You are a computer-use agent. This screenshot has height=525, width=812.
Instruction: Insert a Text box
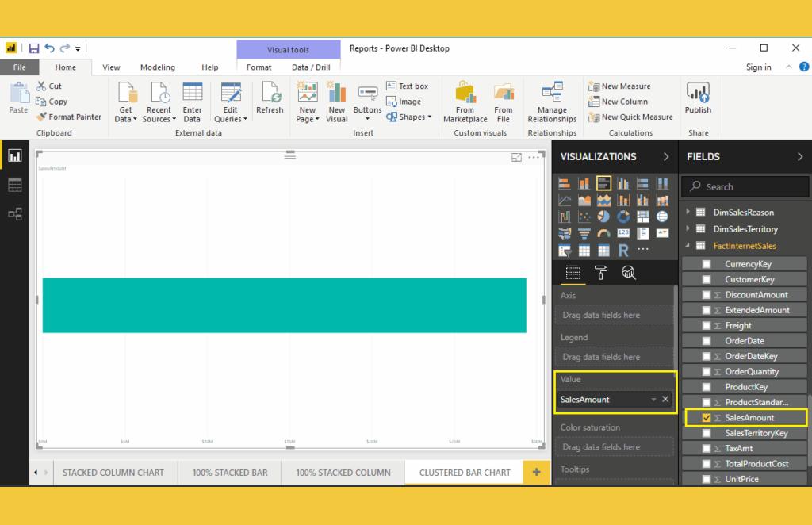tap(407, 86)
